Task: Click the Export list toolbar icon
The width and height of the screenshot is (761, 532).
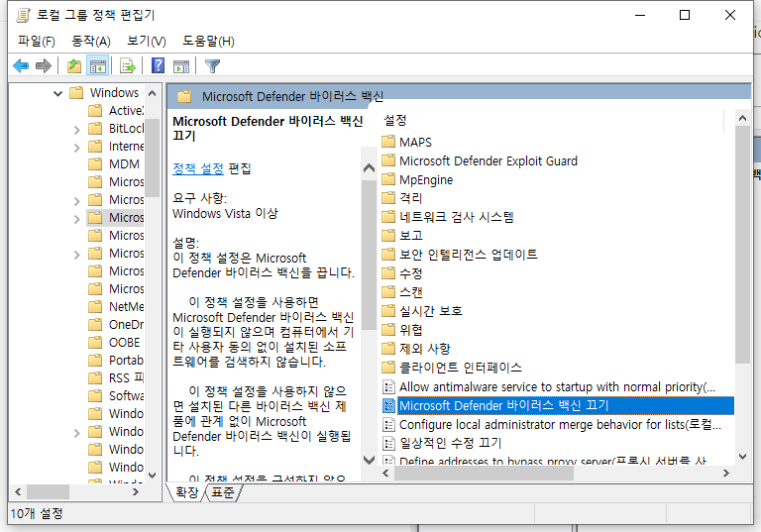Action: pyautogui.click(x=127, y=65)
